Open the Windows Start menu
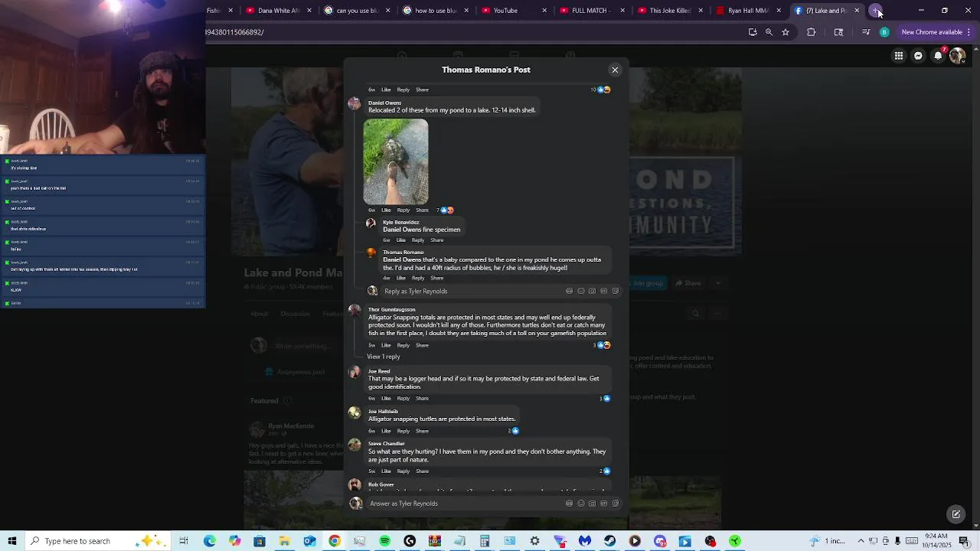The image size is (980, 551). pos(12,541)
